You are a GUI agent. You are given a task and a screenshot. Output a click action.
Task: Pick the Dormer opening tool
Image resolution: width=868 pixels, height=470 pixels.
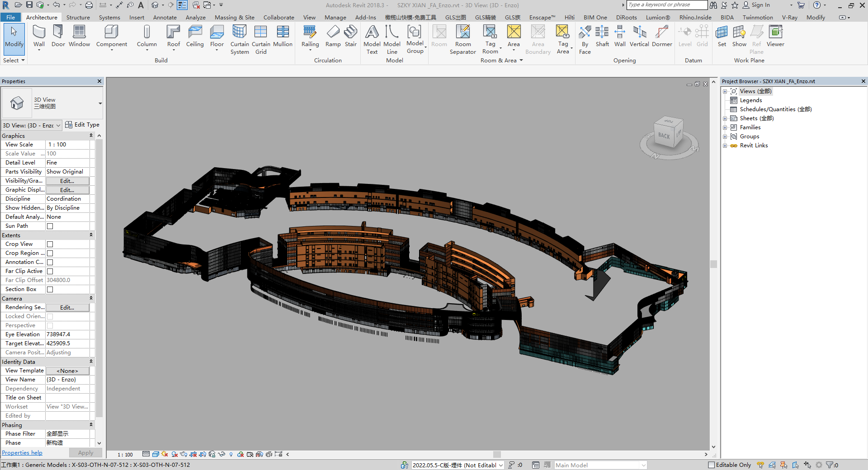(662, 36)
